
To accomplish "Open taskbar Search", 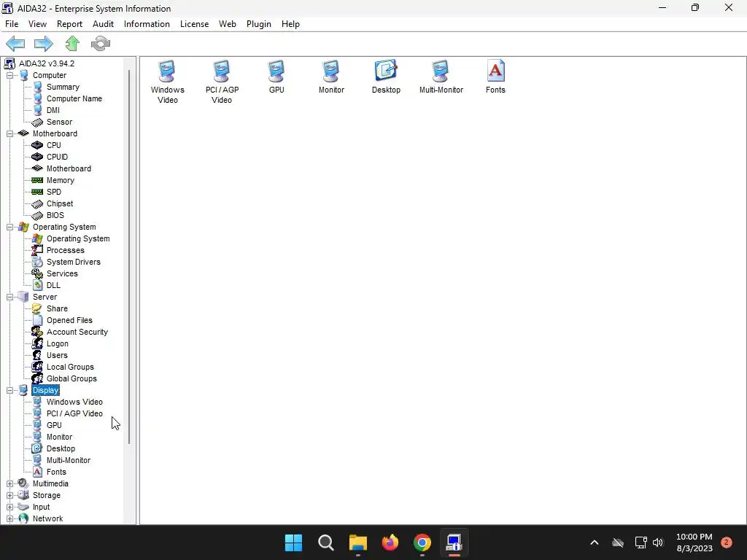I will click(326, 542).
